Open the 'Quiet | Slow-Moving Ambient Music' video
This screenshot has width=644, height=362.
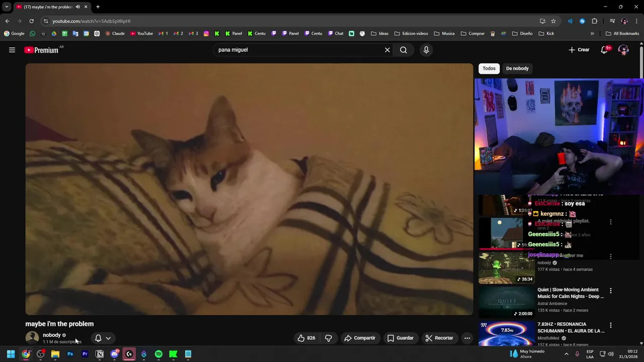click(x=571, y=293)
